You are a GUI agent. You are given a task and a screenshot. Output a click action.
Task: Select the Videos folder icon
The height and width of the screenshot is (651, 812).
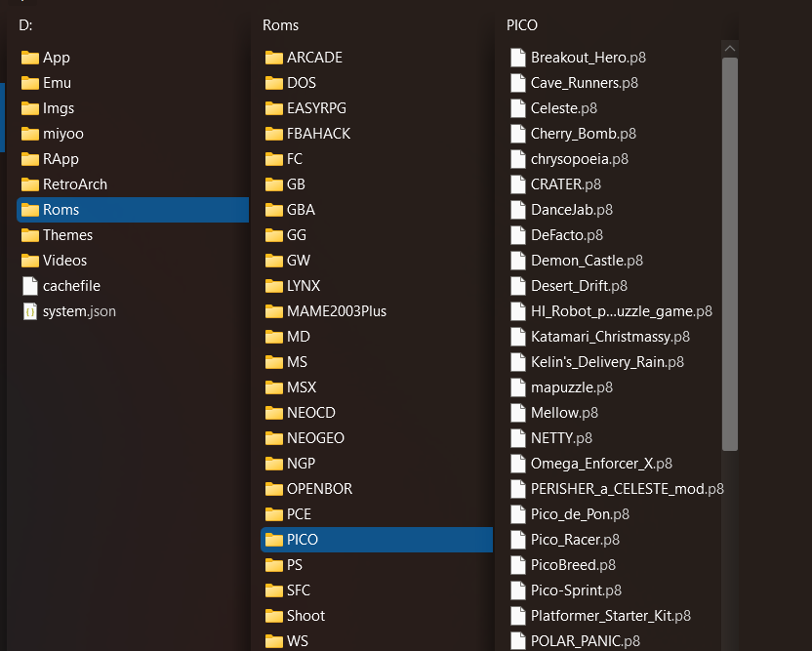click(30, 261)
